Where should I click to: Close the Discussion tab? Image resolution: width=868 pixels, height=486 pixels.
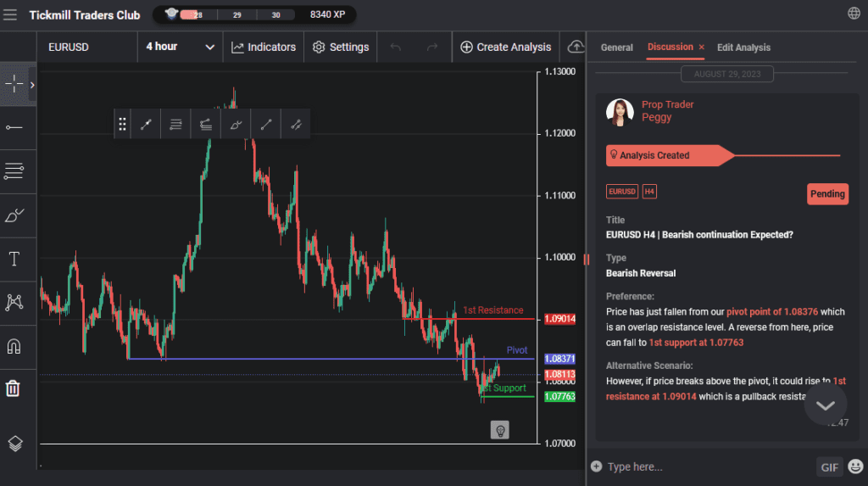pyautogui.click(x=701, y=47)
